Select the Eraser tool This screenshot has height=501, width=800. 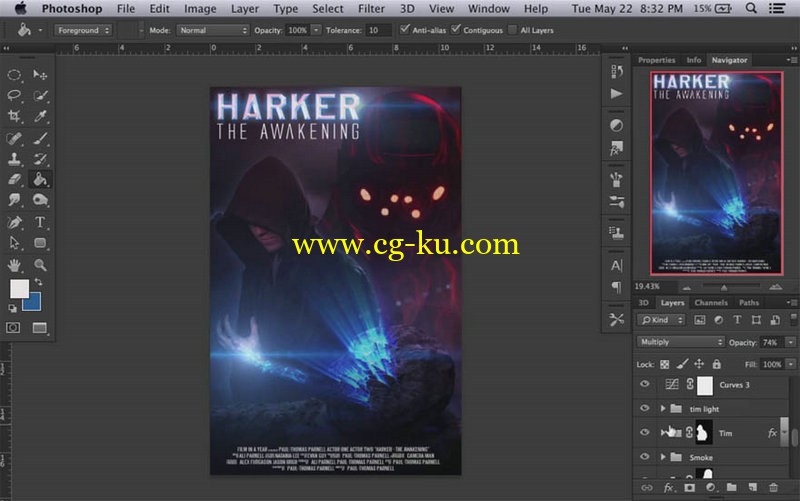click(14, 179)
